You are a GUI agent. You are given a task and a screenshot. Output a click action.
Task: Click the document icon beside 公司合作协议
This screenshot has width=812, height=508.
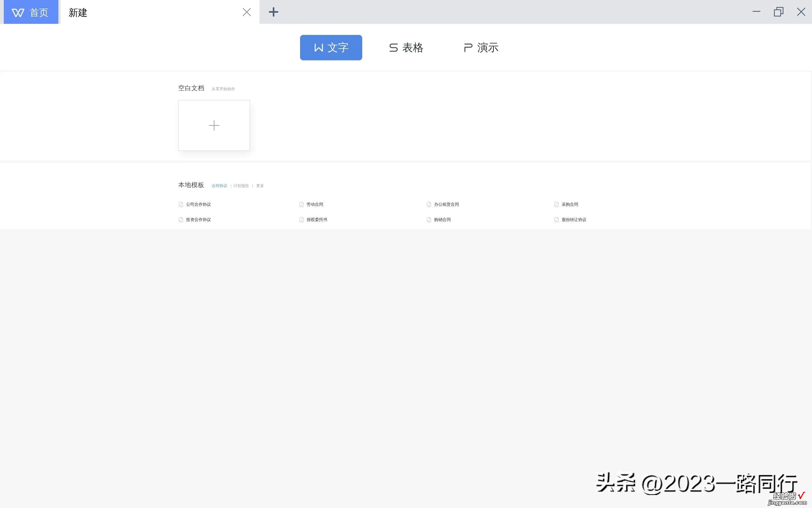[181, 204]
